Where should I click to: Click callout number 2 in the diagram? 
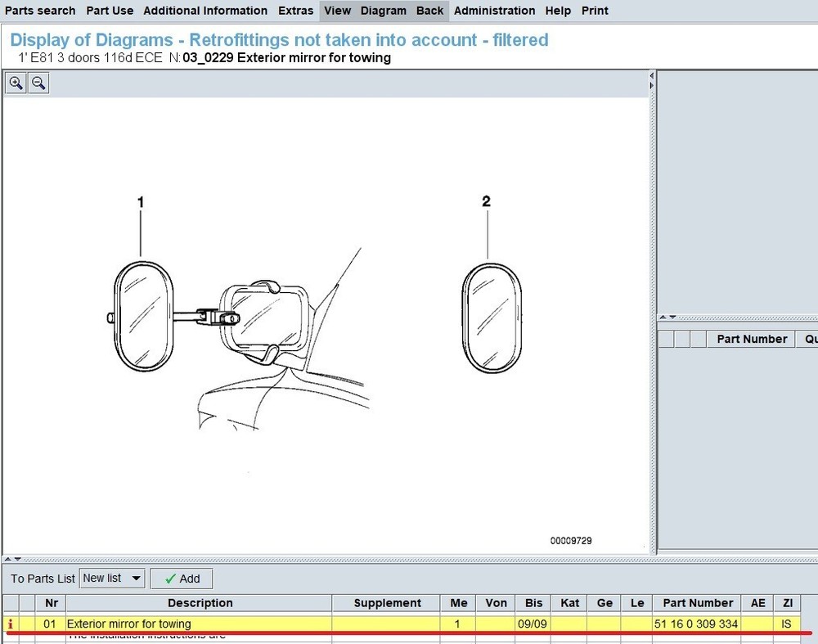pyautogui.click(x=486, y=201)
